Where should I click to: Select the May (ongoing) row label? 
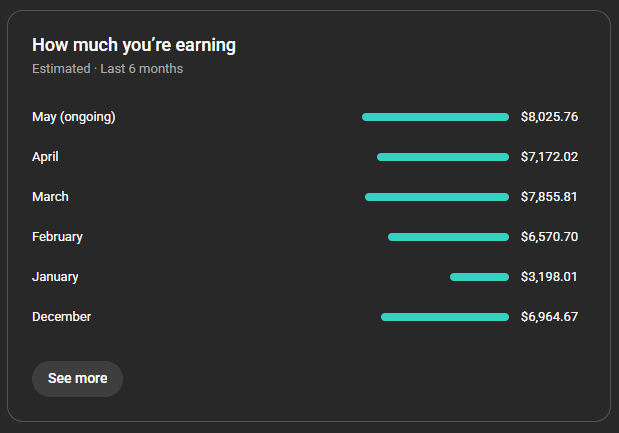[74, 117]
